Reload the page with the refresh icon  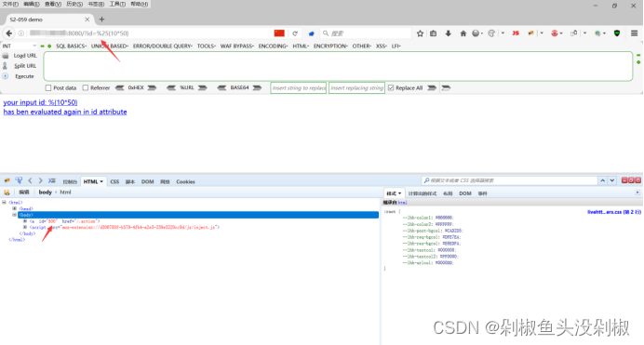295,33
